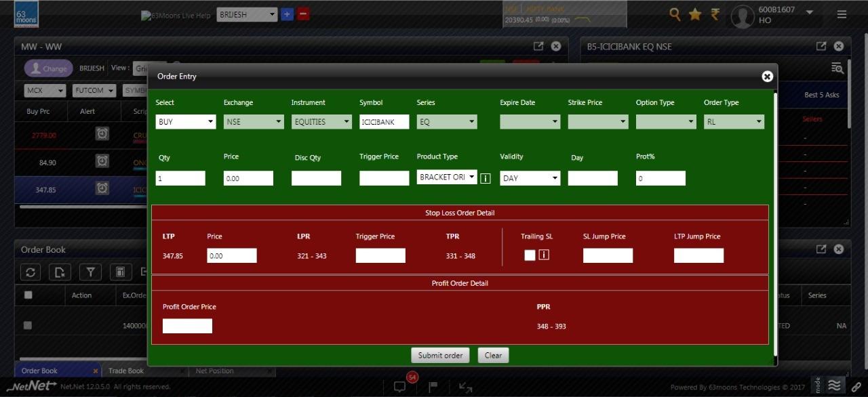868x397 pixels.
Task: Close the Order Entry dialog
Action: (767, 77)
